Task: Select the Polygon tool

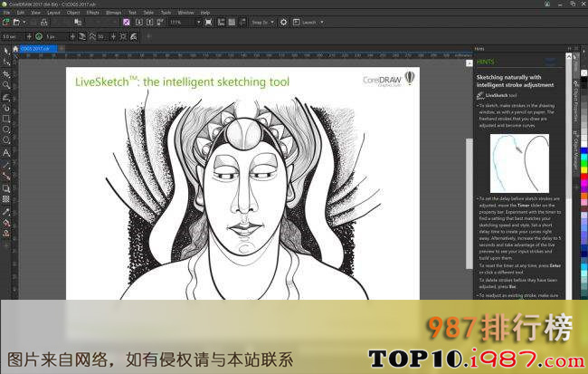Action: (6, 140)
